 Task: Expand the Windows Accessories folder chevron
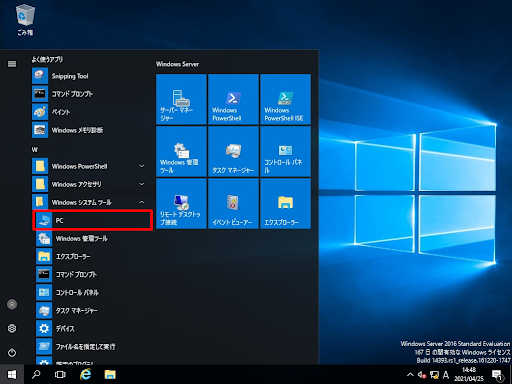142,184
